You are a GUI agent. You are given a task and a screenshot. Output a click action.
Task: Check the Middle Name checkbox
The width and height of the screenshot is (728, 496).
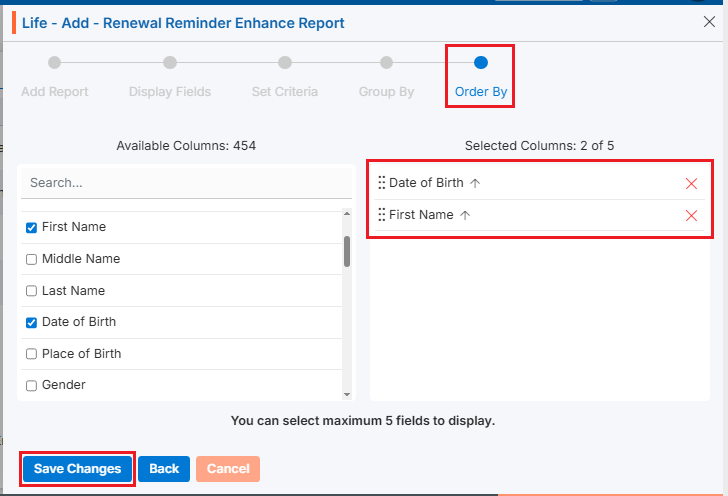tap(32, 259)
